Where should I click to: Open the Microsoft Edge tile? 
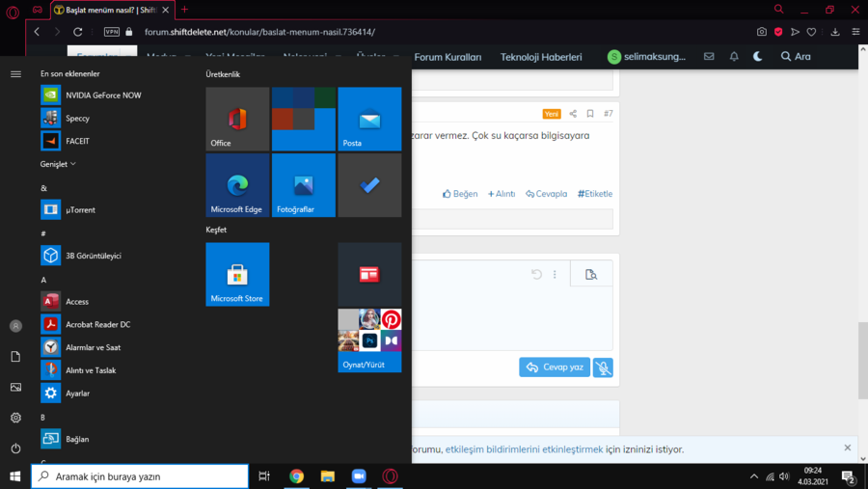[x=237, y=185]
